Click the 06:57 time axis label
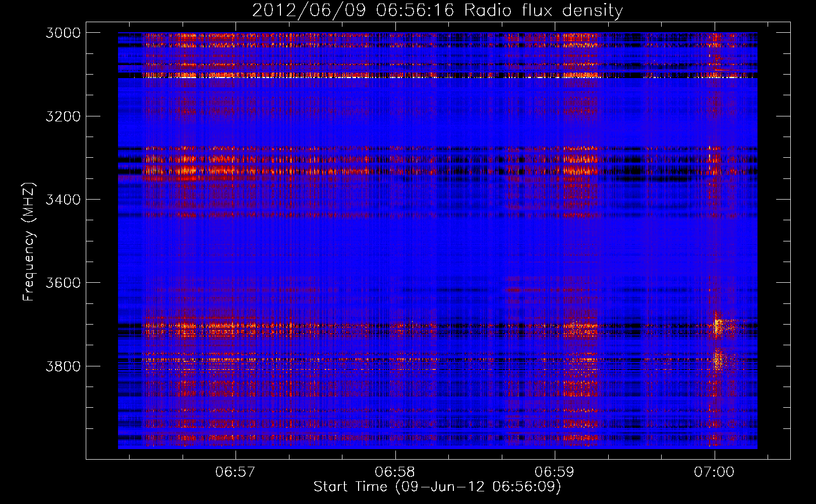Image resolution: width=816 pixels, height=504 pixels. tap(236, 472)
